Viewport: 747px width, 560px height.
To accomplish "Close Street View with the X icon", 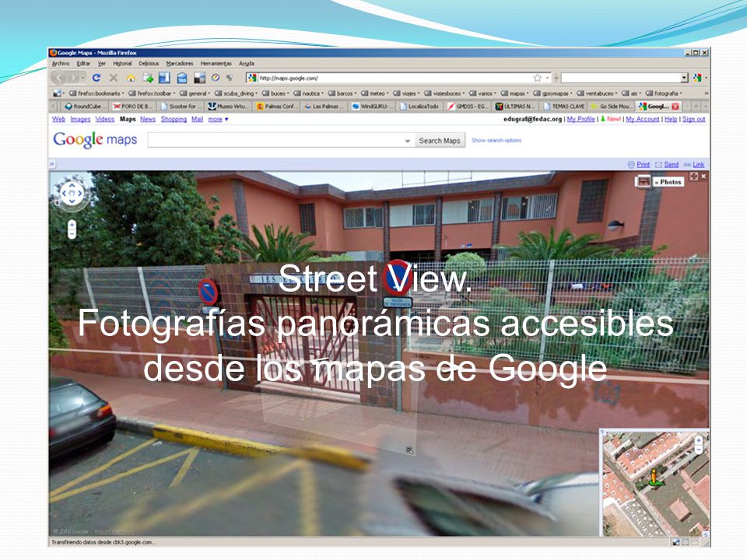I will point(703,177).
